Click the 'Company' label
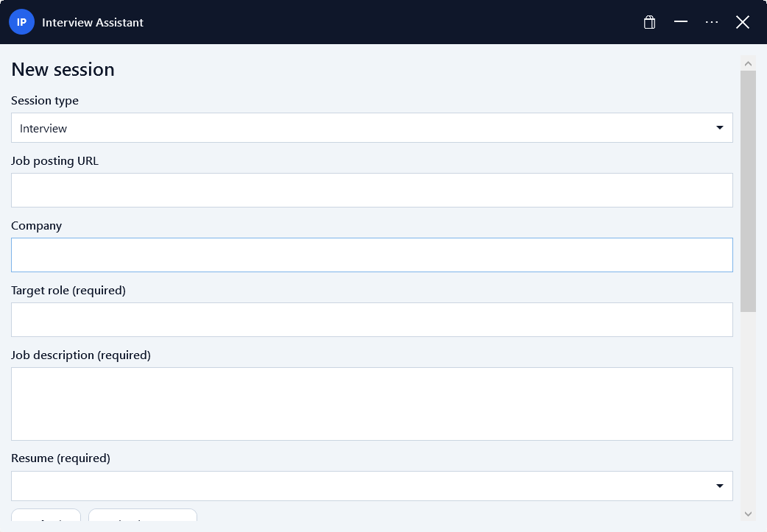The width and height of the screenshot is (767, 532). tap(36, 225)
